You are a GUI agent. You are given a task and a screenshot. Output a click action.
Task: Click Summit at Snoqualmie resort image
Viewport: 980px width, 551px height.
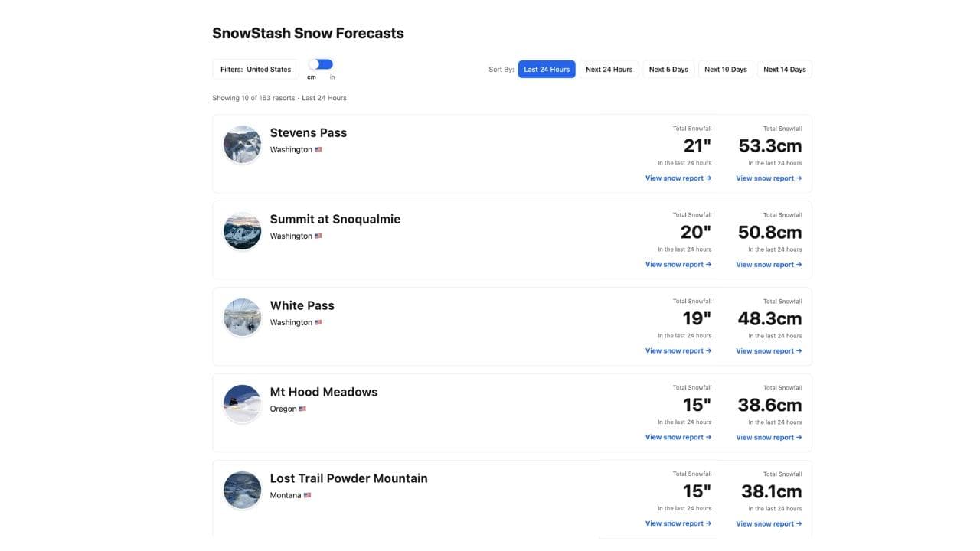pos(242,230)
